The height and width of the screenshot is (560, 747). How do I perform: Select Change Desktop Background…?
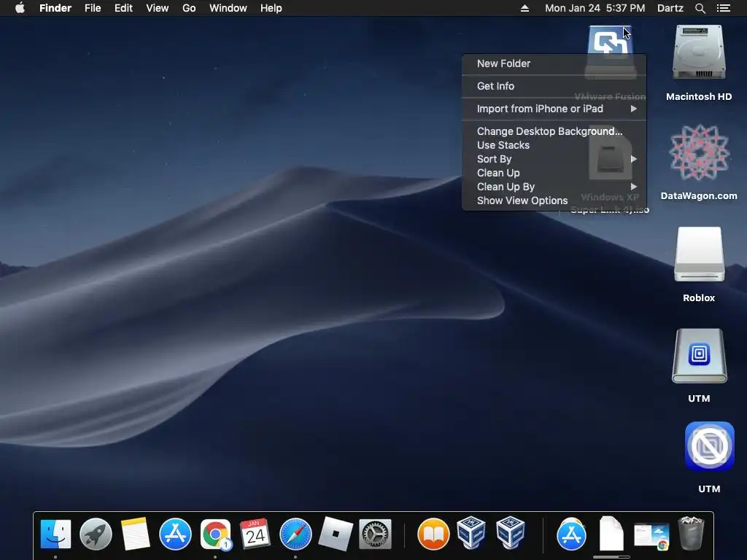click(554, 131)
